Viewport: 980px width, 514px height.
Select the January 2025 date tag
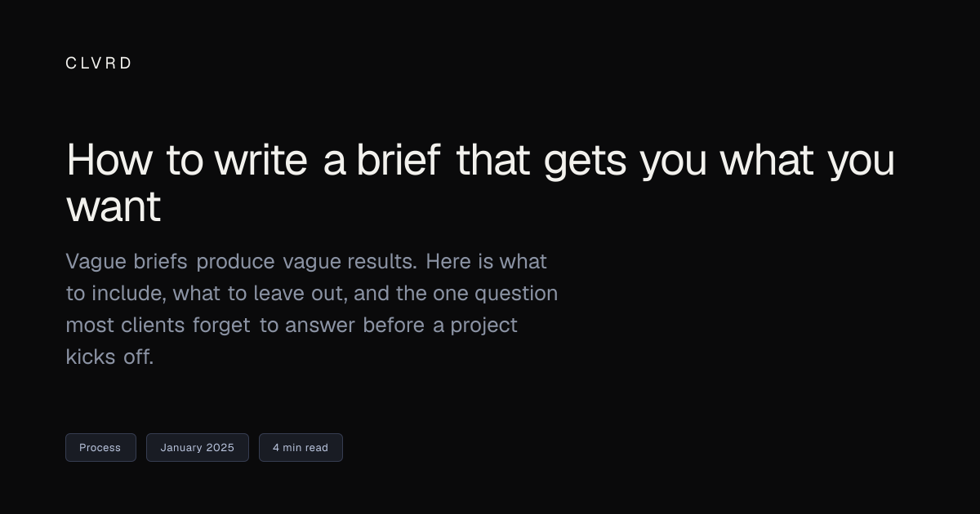[198, 447]
